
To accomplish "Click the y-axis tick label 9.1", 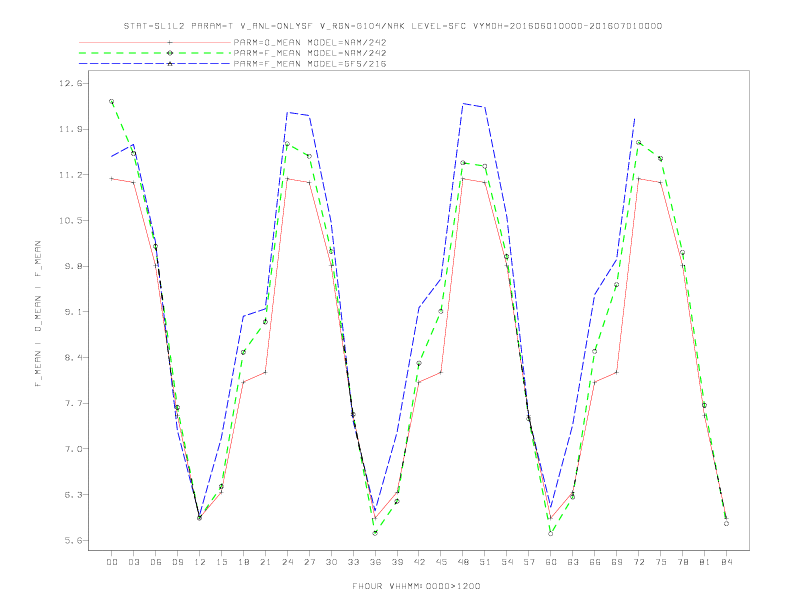I will [x=73, y=312].
